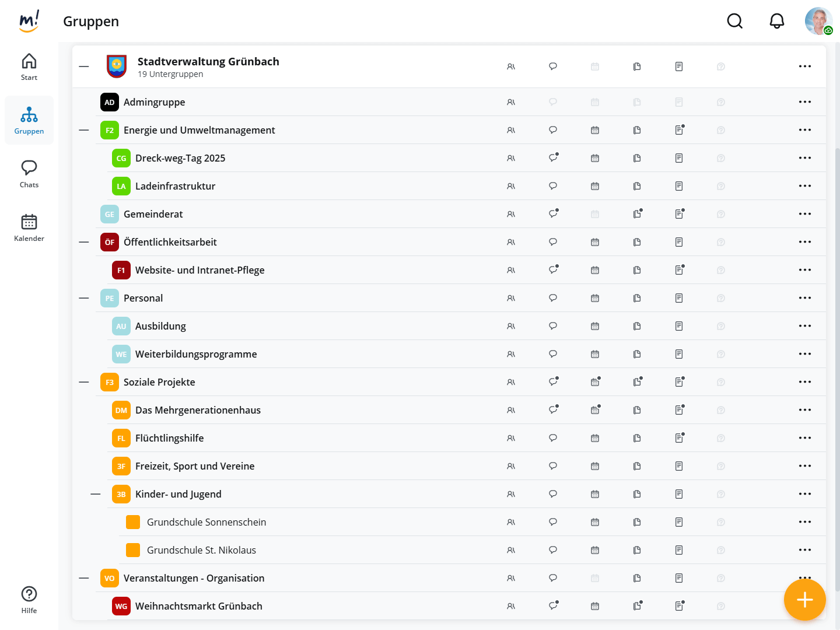
Task: Open notes of Website- und Intranet-Pflege
Action: click(679, 270)
